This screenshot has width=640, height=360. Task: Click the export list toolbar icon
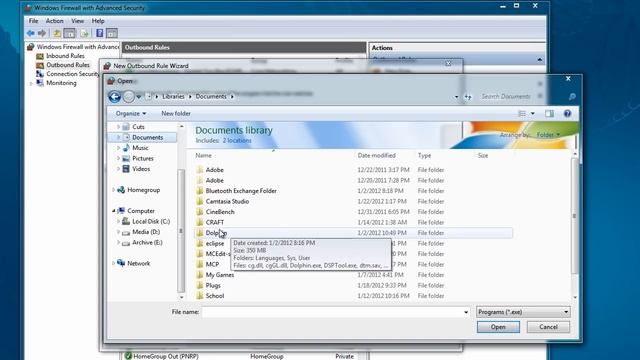84,33
